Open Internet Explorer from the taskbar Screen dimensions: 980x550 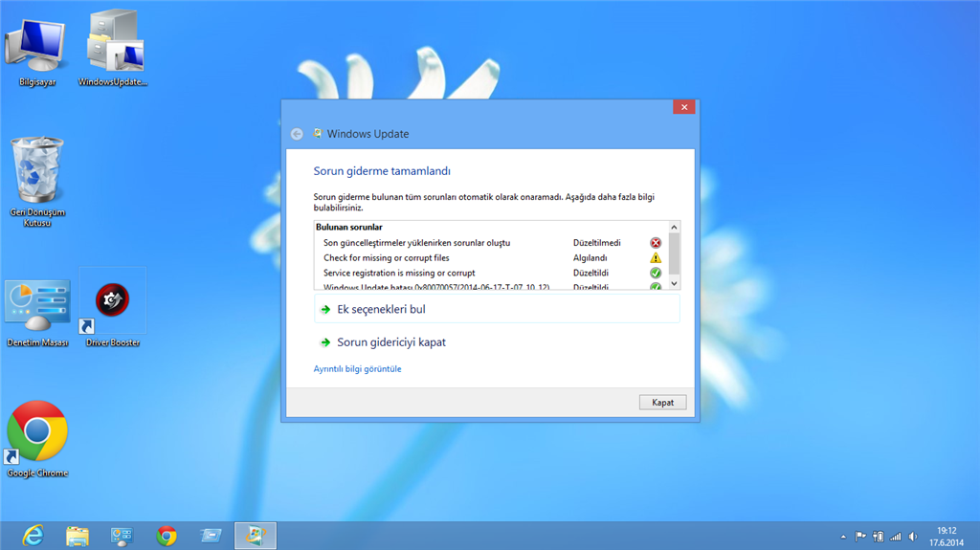pos(33,536)
